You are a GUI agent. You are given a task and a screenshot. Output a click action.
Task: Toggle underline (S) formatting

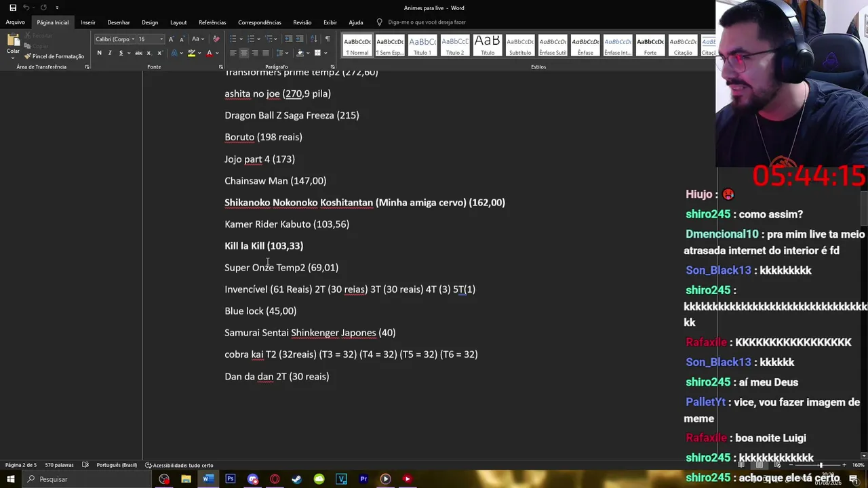click(x=123, y=53)
